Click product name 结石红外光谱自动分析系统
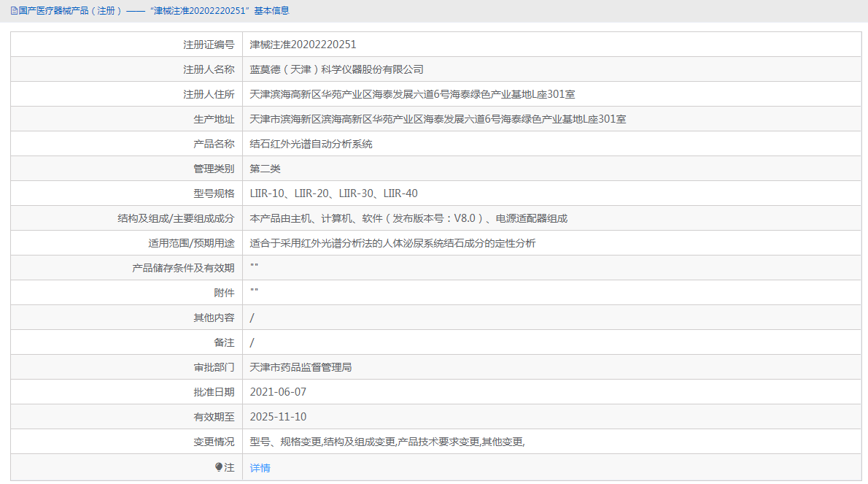Viewport: 868px width, 484px height. tap(311, 144)
